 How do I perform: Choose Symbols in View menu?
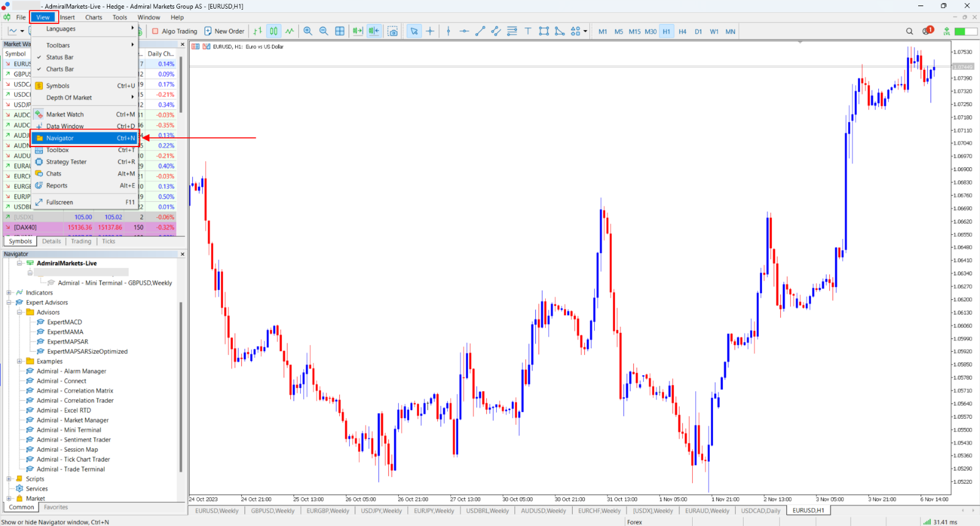pyautogui.click(x=85, y=86)
